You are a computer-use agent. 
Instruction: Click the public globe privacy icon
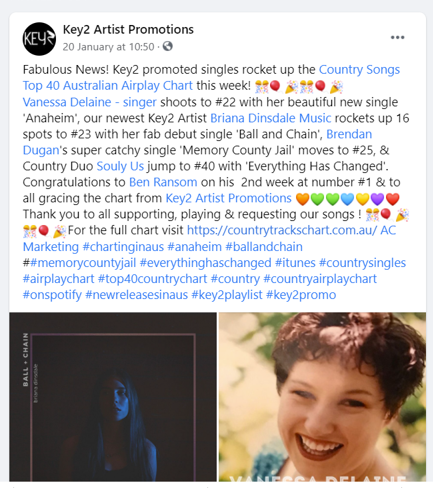pos(167,46)
